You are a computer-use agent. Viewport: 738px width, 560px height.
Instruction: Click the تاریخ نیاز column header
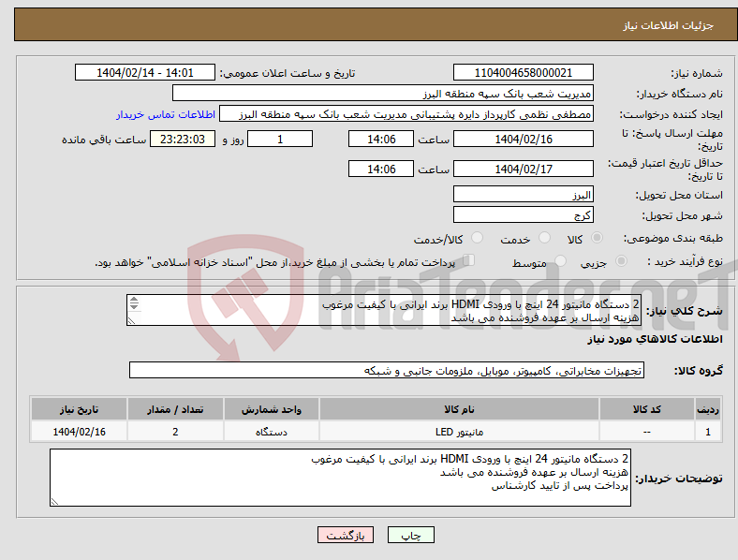point(79,409)
